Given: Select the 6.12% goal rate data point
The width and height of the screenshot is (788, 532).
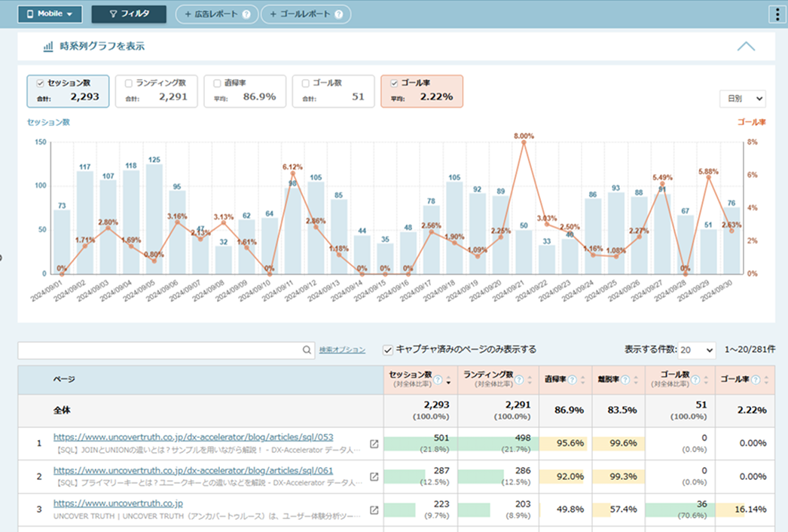Looking at the screenshot, I should (293, 173).
